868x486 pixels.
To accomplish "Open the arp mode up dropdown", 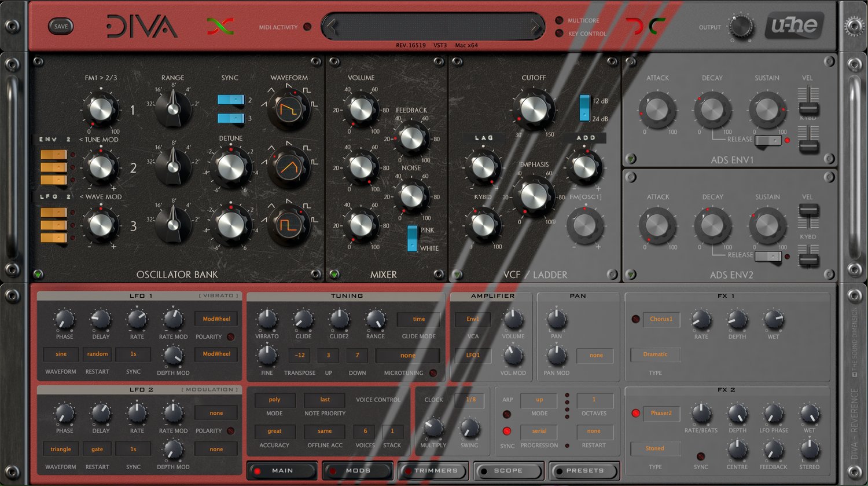I will [x=539, y=400].
